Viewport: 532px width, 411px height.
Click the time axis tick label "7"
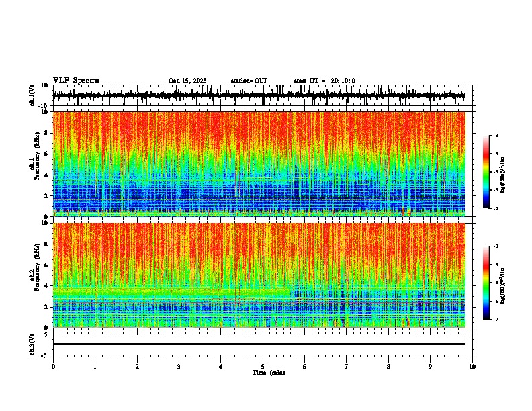pos(347,366)
